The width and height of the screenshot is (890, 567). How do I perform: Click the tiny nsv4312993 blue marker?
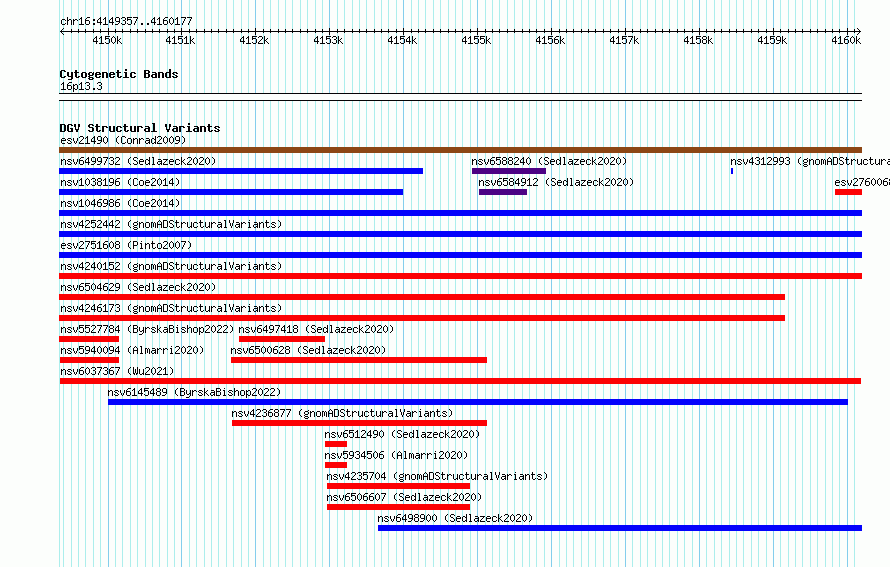click(x=732, y=171)
